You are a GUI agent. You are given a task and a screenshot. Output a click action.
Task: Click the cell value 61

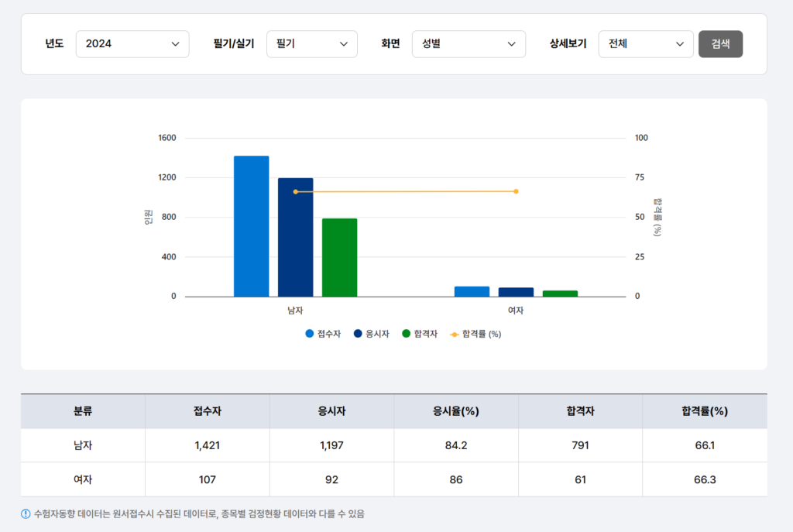[x=581, y=479]
